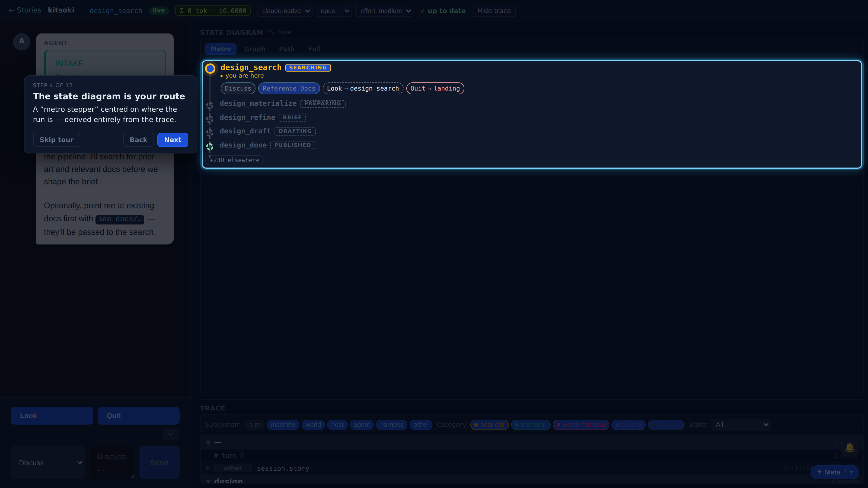Click the Send button
Screen dimensions: 868x488
159,463
